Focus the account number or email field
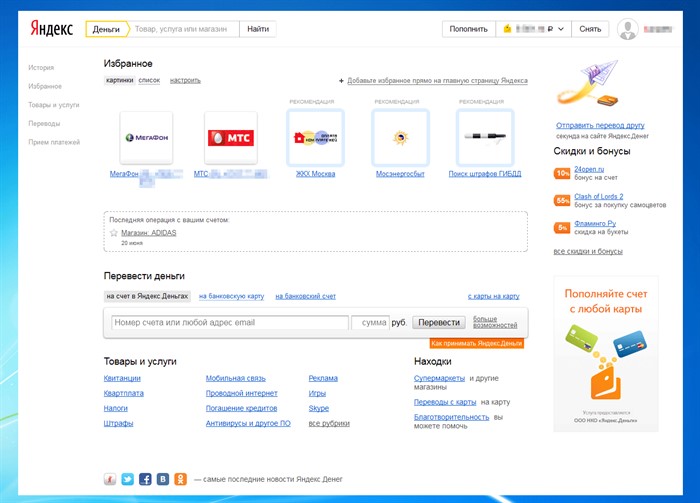This screenshot has height=503, width=700. click(x=230, y=322)
